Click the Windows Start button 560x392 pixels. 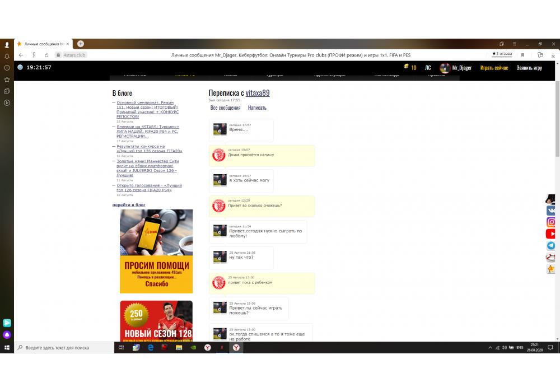(7, 347)
